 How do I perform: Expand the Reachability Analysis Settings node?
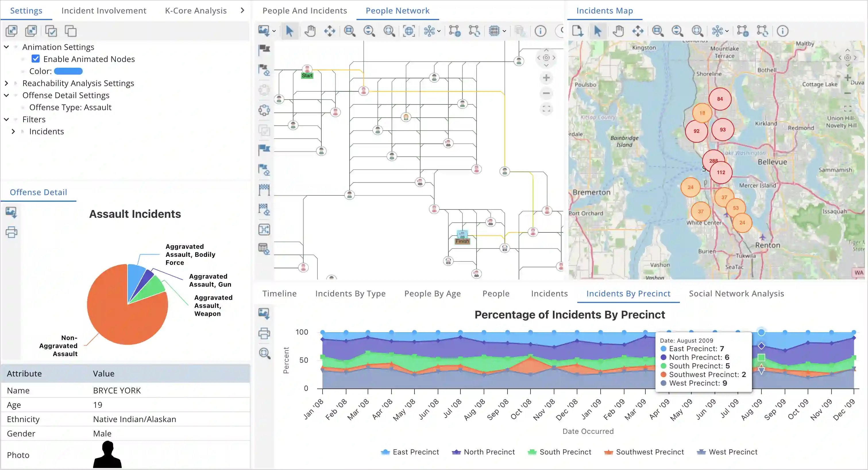tap(6, 83)
